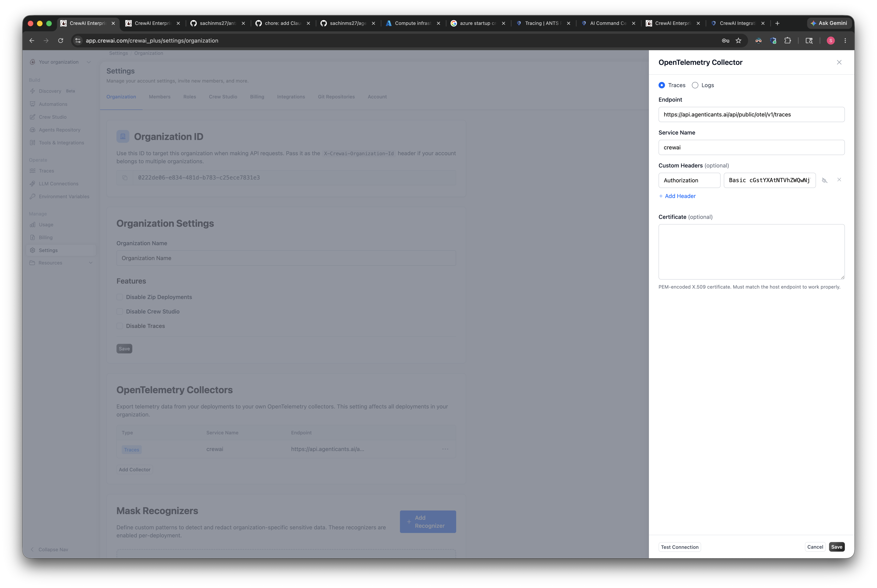Screen dimensions: 877x588
Task: Open a new browser tab
Action: [x=777, y=23]
